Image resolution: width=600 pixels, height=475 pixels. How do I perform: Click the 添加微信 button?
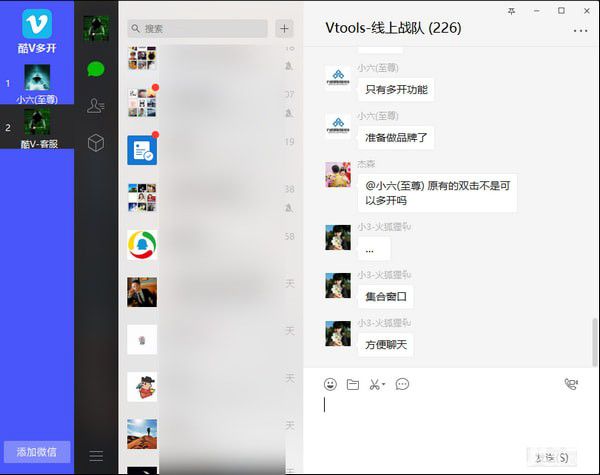pyautogui.click(x=37, y=452)
